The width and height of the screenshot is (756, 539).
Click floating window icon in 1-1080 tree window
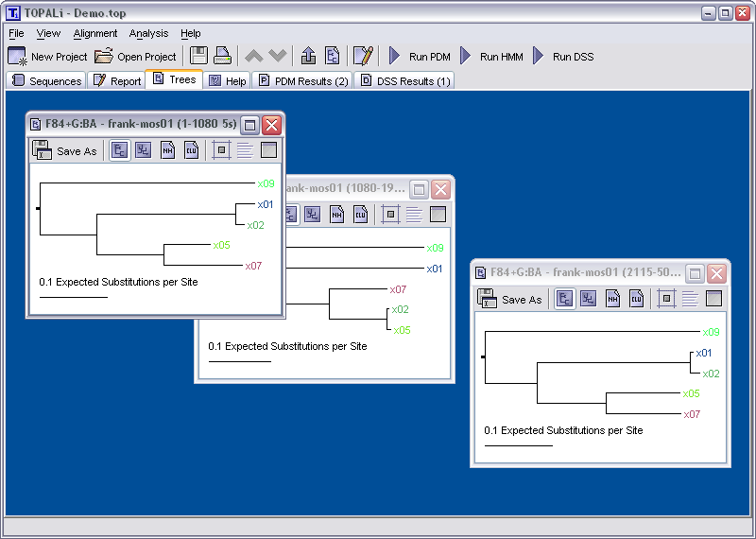[268, 150]
